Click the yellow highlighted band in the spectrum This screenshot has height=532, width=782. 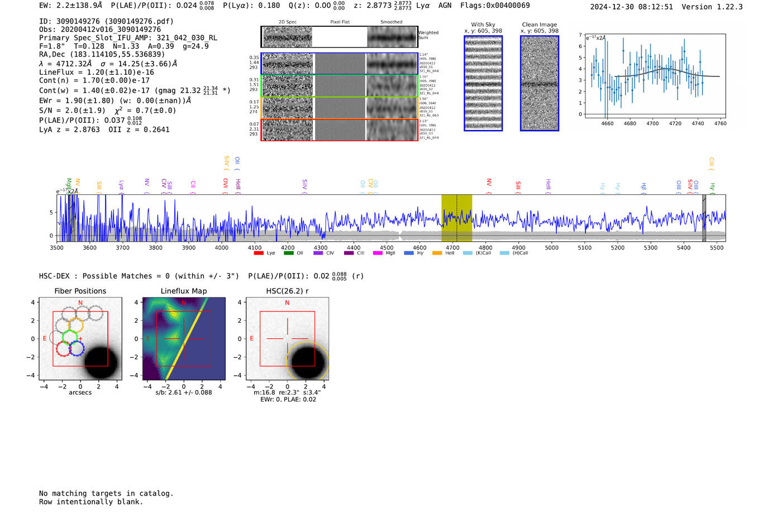[456, 218]
